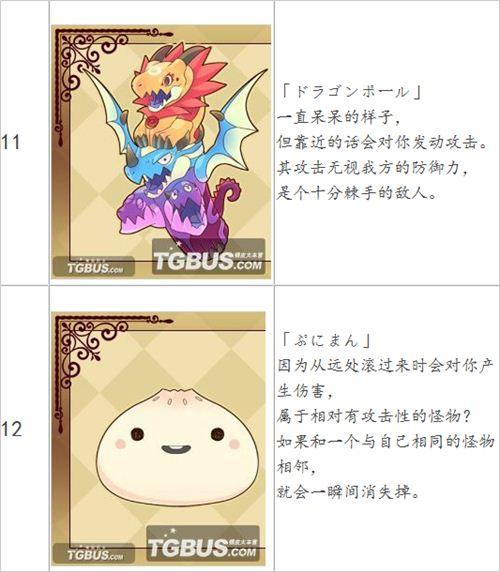Click the 「ぷにまん」 monster name
The width and height of the screenshot is (500, 572).
coord(326,340)
